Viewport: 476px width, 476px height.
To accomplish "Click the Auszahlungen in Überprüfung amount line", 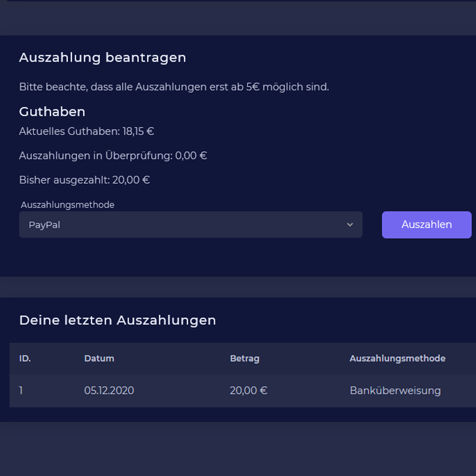I will point(113,156).
